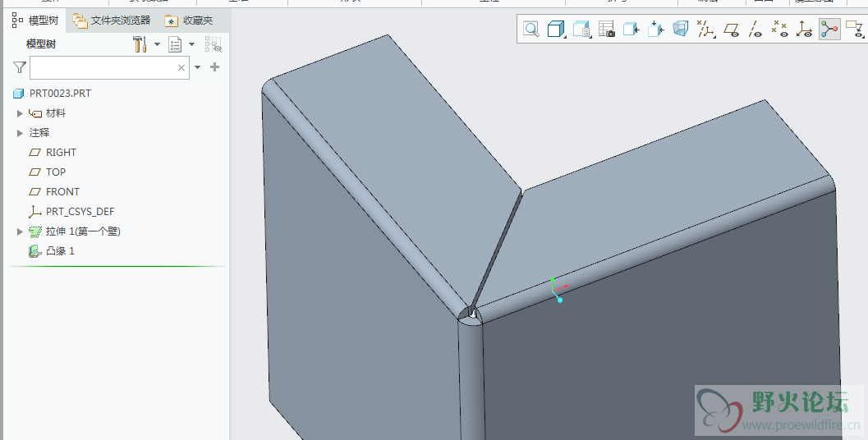
Task: Select the FRONT datum plane
Action: point(54,192)
